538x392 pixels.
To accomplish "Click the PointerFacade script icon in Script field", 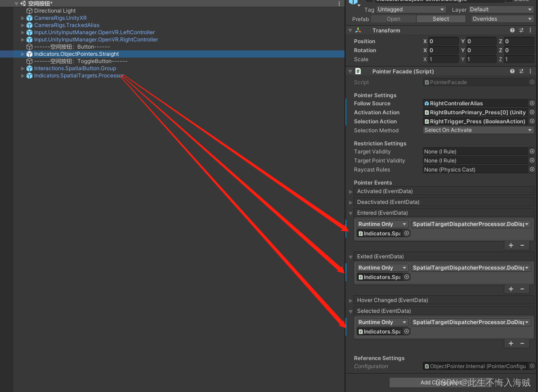I will [426, 82].
